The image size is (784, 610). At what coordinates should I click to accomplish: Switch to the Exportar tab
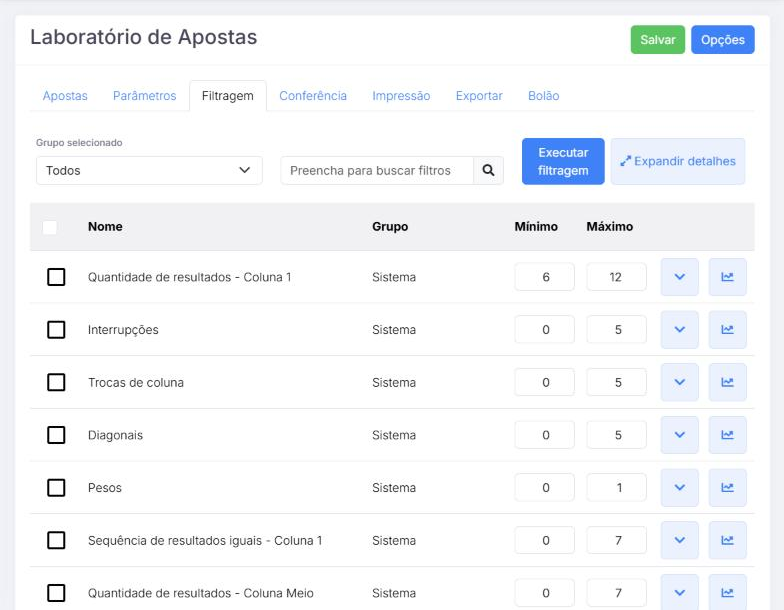click(x=479, y=96)
